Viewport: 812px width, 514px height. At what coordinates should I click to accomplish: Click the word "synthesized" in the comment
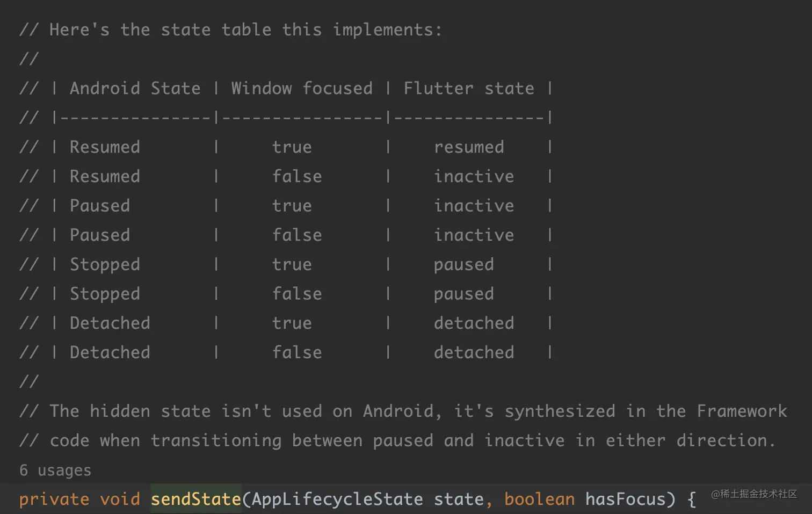(x=559, y=411)
